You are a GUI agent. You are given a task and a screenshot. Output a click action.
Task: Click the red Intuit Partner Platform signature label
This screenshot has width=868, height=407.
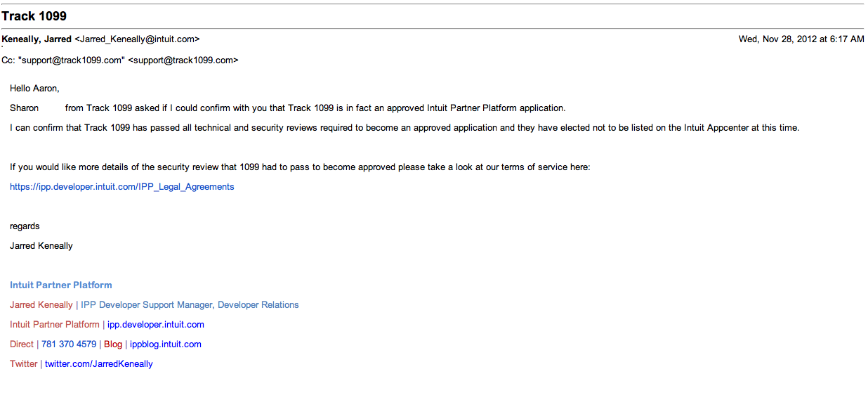pyautogui.click(x=55, y=325)
